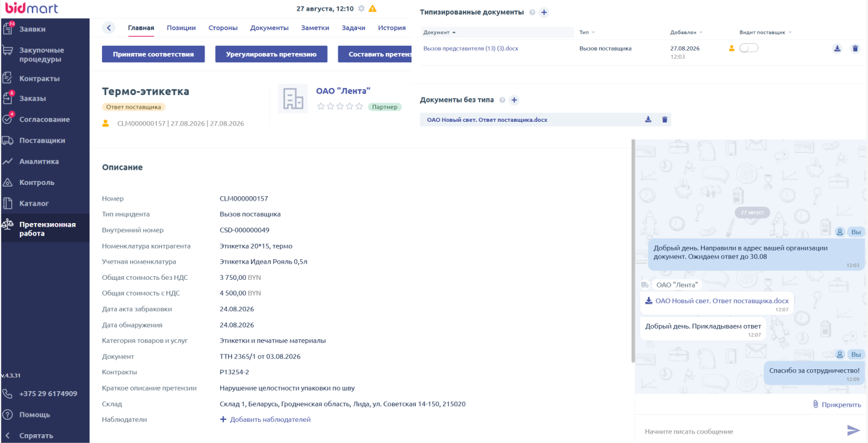This screenshot has height=443, width=868.
Task: Add a typed document with plus icon
Action: tap(544, 12)
